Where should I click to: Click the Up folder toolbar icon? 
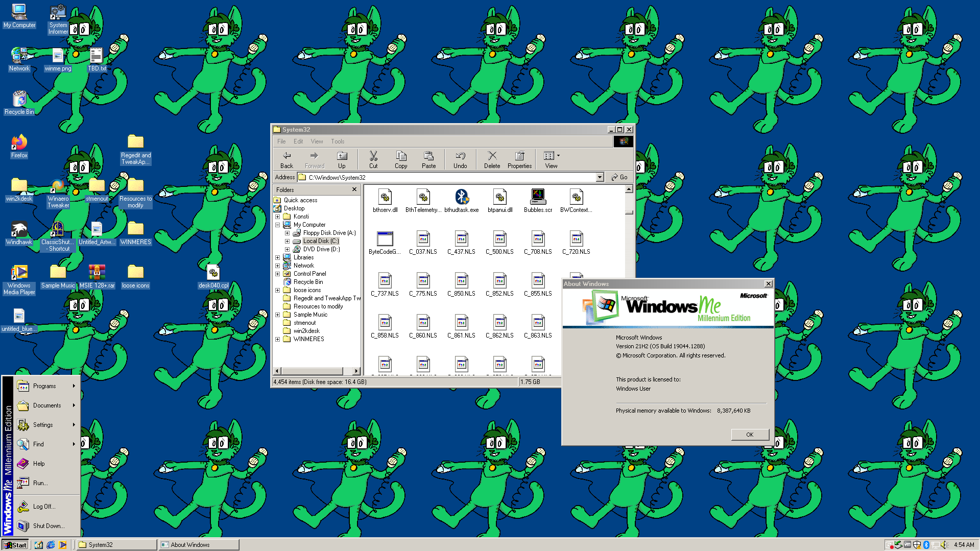342,156
